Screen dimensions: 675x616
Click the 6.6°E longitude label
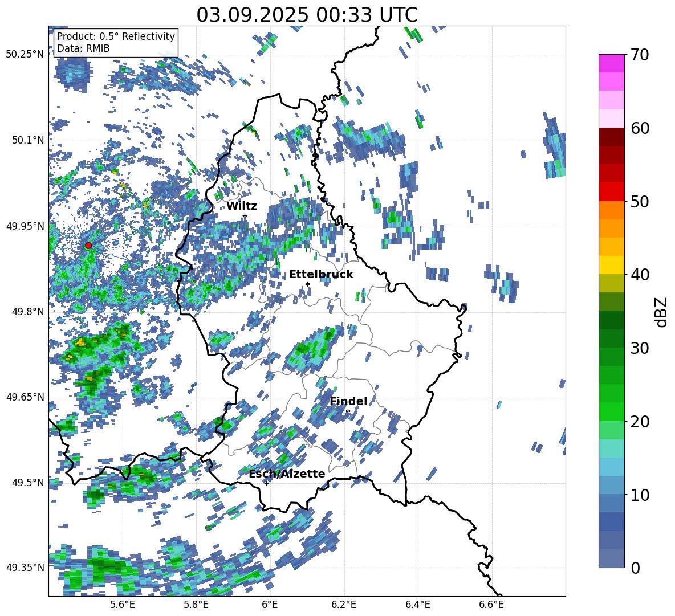click(x=491, y=605)
